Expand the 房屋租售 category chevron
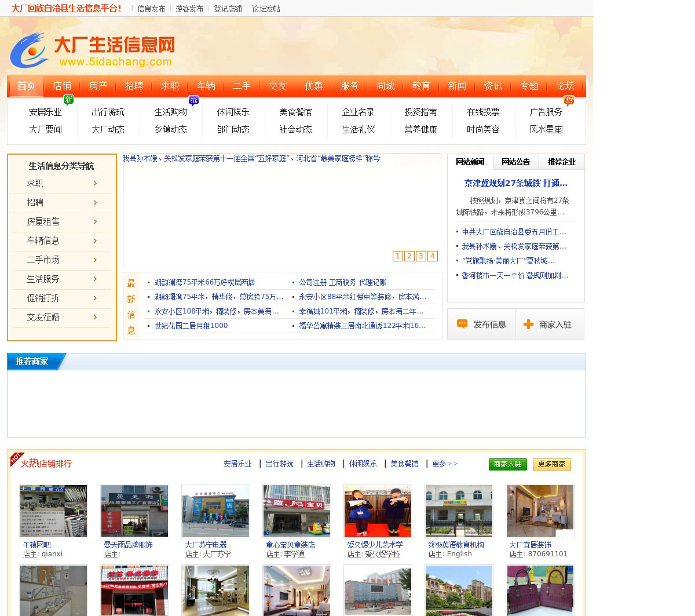This screenshot has height=616, width=695. pos(96,222)
